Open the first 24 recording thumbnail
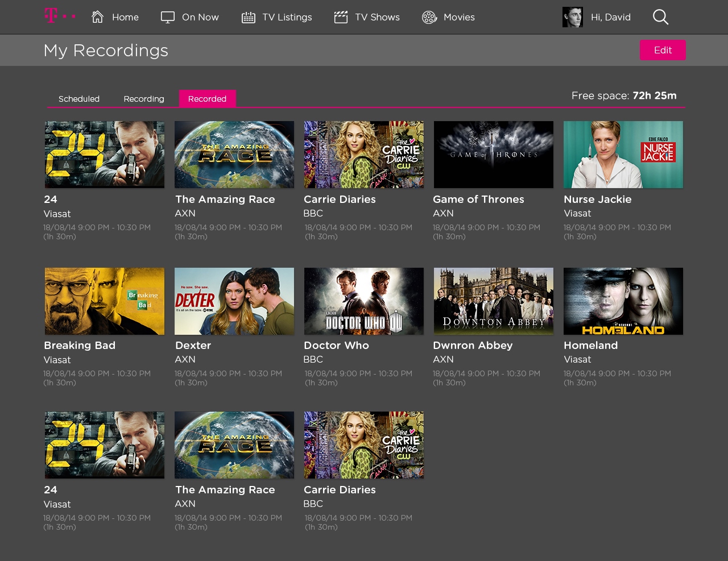The width and height of the screenshot is (728, 561). click(105, 155)
